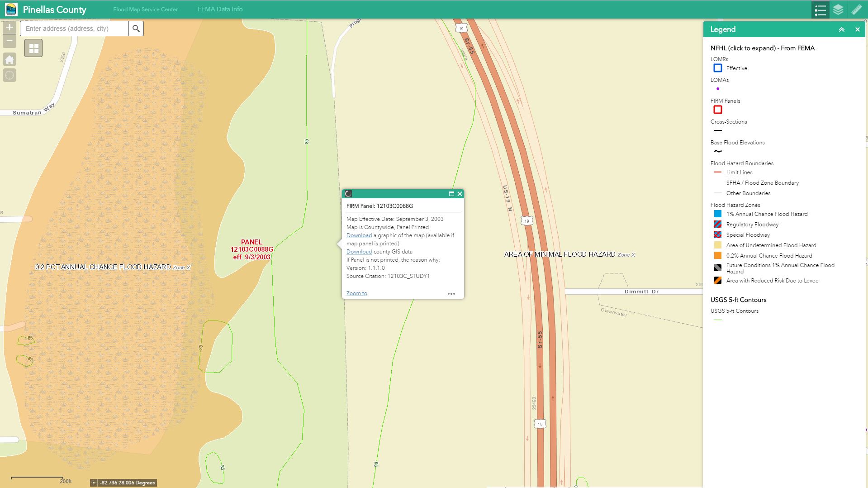The height and width of the screenshot is (488, 868).
Task: Toggle the Legend widget in header
Action: pyautogui.click(x=820, y=10)
